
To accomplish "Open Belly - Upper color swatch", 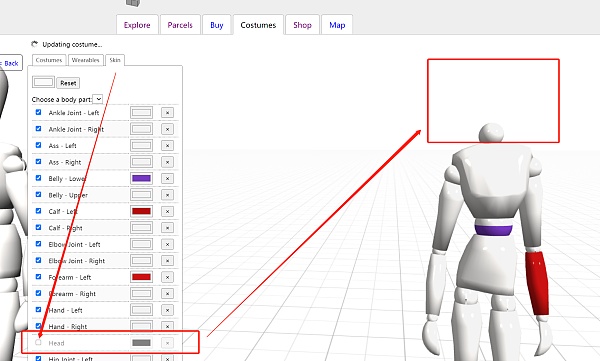I will click(x=142, y=195).
